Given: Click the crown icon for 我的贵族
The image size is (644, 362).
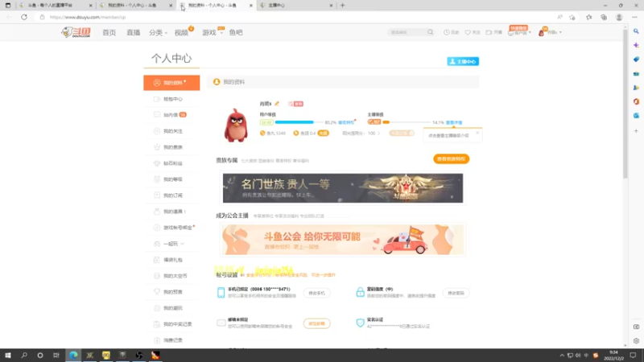Looking at the screenshot, I should tap(157, 147).
